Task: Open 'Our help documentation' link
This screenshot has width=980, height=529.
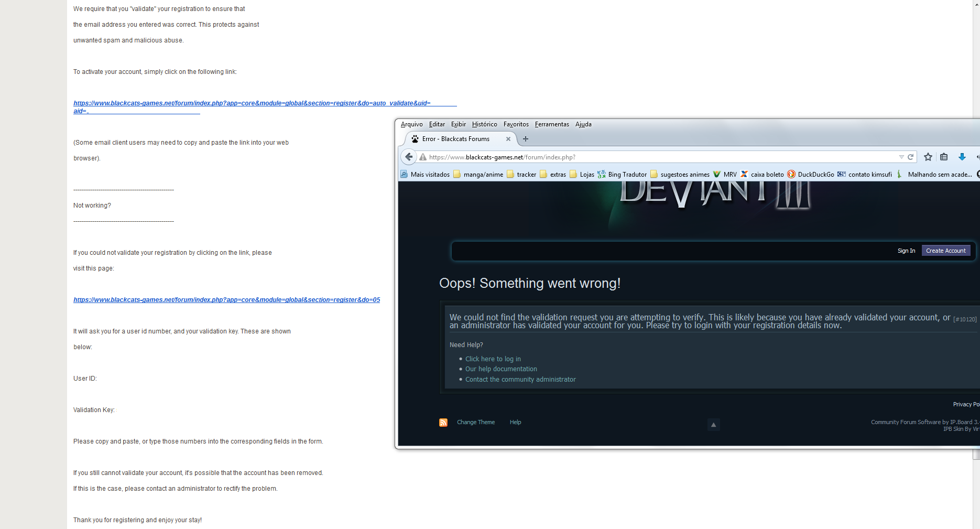Action: (x=501, y=369)
